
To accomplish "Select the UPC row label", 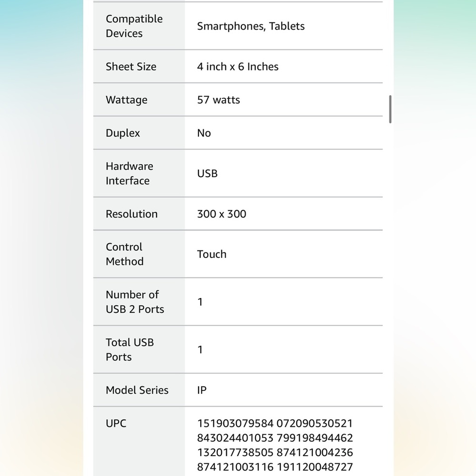I will coord(116,423).
